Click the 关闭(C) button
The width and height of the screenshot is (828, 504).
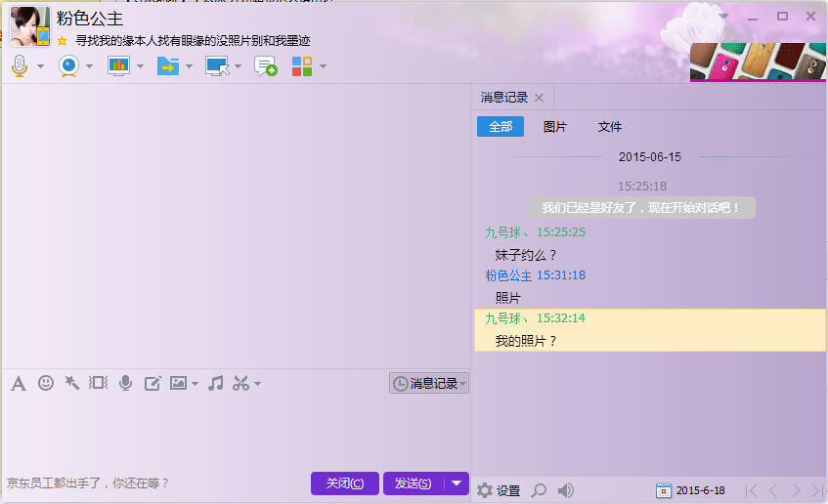pos(345,483)
